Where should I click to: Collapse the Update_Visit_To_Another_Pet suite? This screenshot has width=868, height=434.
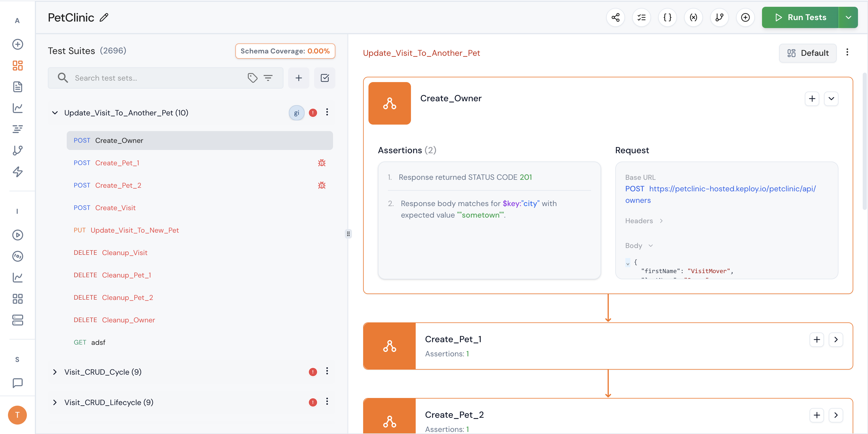[55, 113]
